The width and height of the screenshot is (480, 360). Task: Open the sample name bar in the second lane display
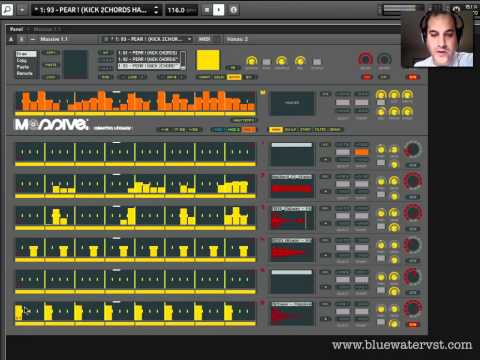[x=292, y=177]
